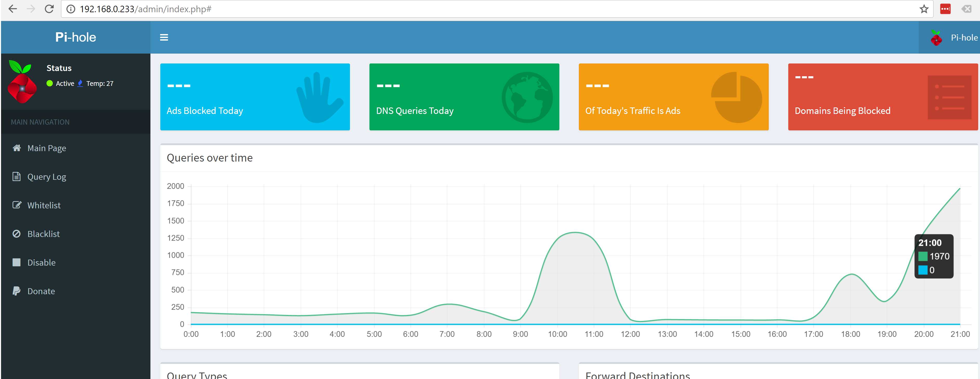Click the 13:00 label on chart axis
This screenshot has height=379, width=980.
[x=667, y=334]
